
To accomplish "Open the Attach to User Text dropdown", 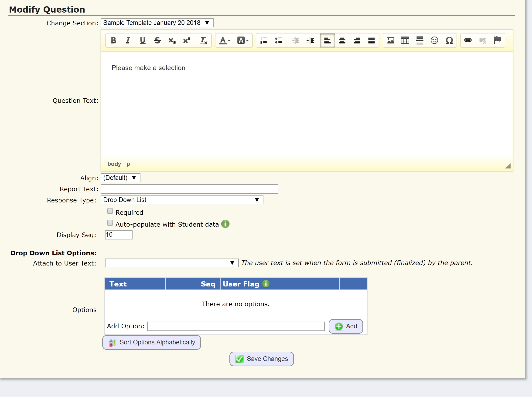I will click(x=171, y=263).
